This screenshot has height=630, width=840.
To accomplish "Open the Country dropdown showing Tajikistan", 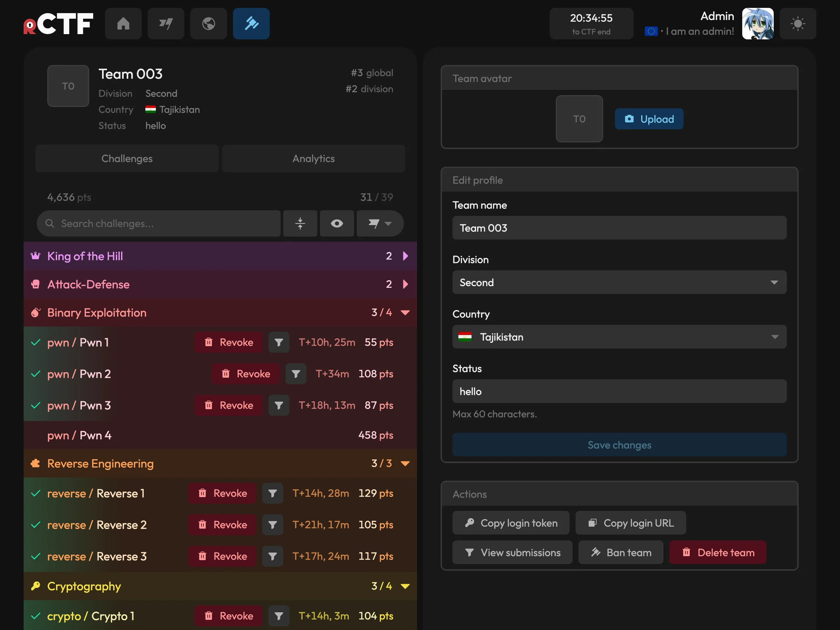I will [x=619, y=336].
